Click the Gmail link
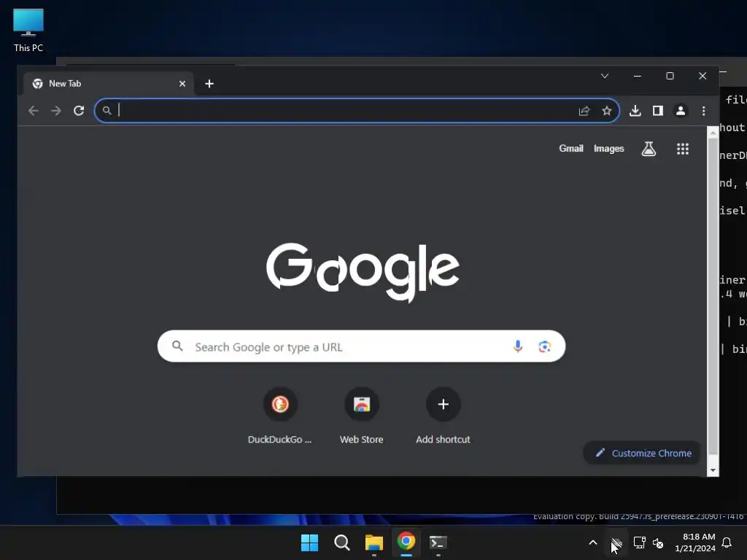Screen dimensions: 747x560 [570, 149]
